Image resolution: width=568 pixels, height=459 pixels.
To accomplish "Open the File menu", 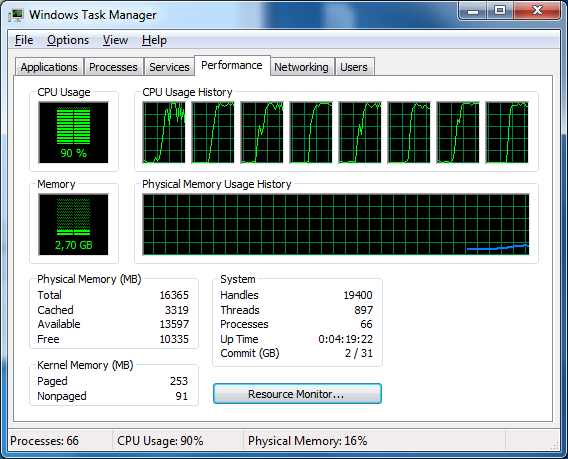I will [x=24, y=40].
